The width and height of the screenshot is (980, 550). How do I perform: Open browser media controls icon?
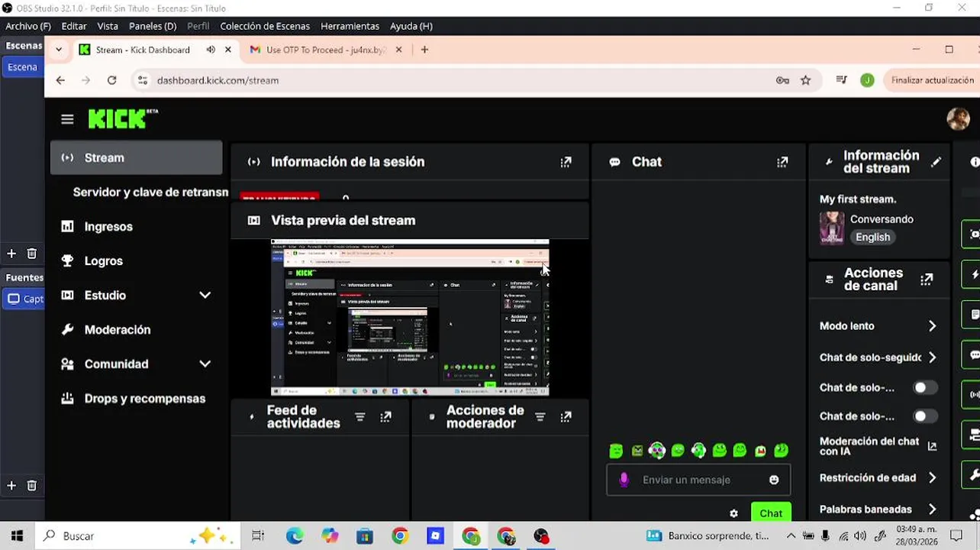tap(841, 80)
